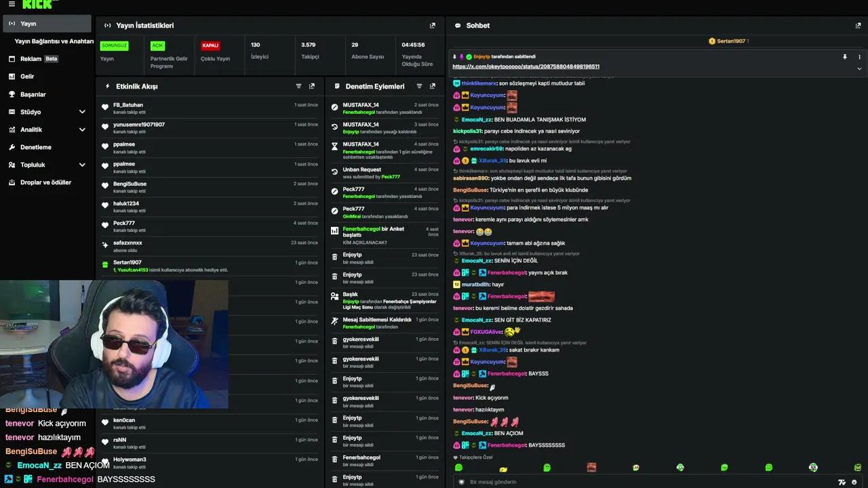The width and height of the screenshot is (868, 488).
Task: Open the Yayın page in the sidebar
Action: click(46, 24)
